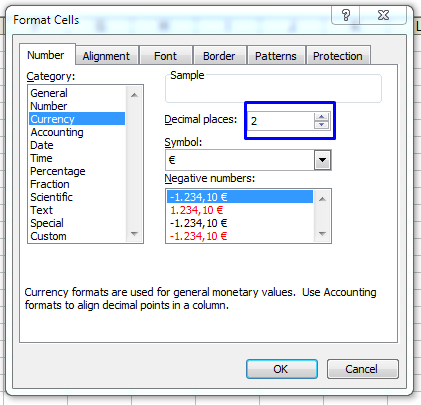The width and height of the screenshot is (421, 405).
Task: Go to the Border tab
Action: [x=219, y=56]
